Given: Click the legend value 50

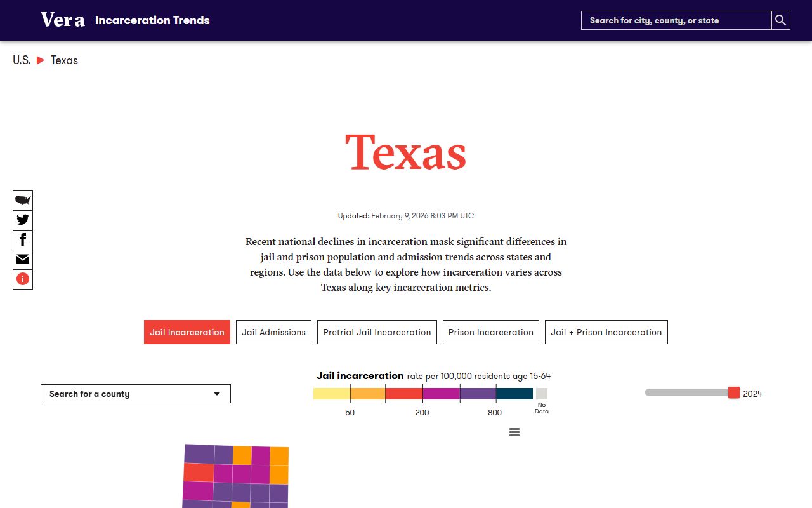Looking at the screenshot, I should (350, 413).
